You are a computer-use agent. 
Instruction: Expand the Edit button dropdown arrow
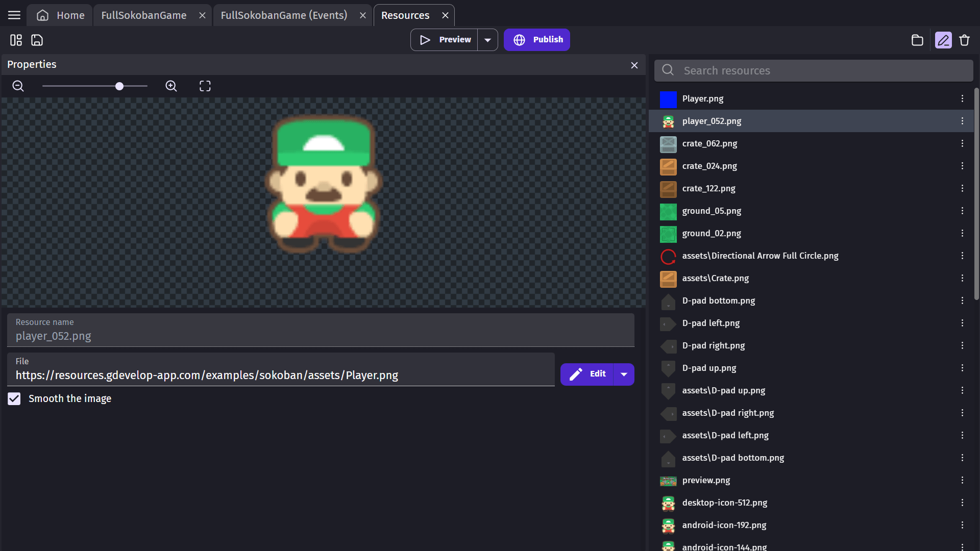[x=624, y=374]
